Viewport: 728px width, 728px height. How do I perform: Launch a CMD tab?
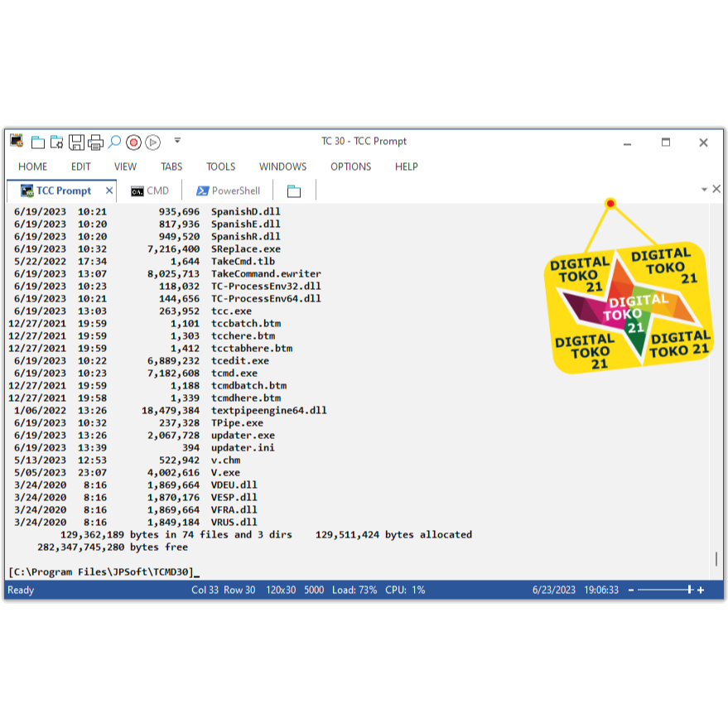(150, 190)
